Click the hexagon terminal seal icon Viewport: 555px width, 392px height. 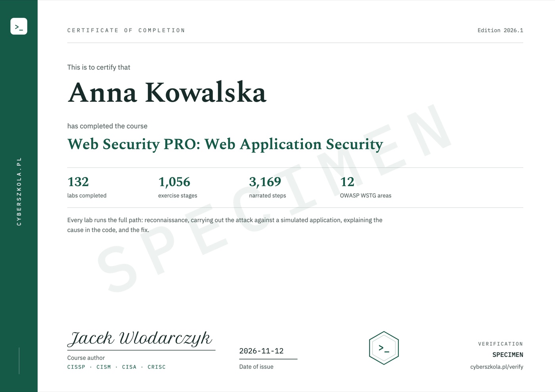tap(384, 348)
